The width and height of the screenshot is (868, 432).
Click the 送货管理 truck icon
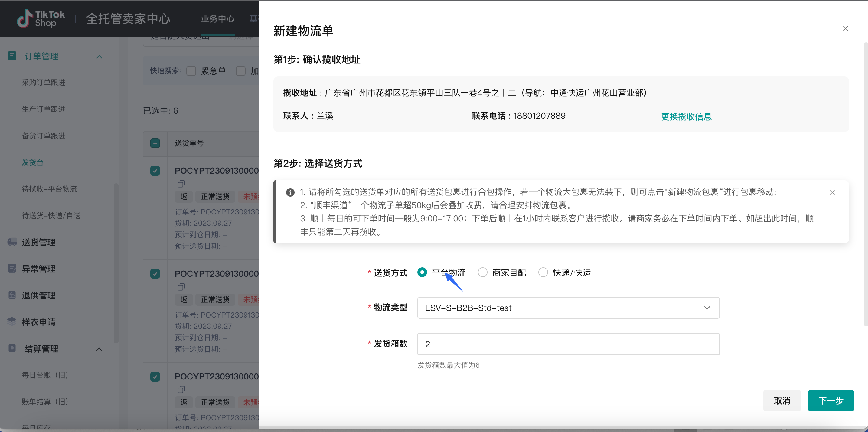[12, 242]
